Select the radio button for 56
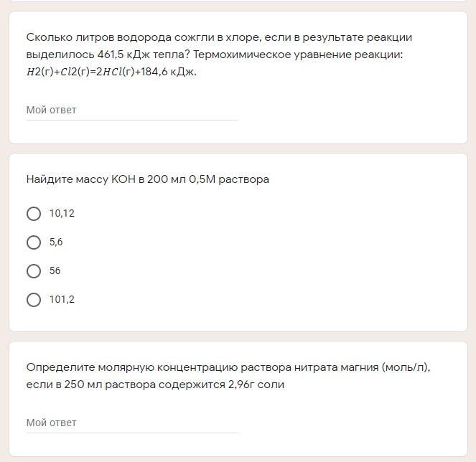 click(34, 271)
